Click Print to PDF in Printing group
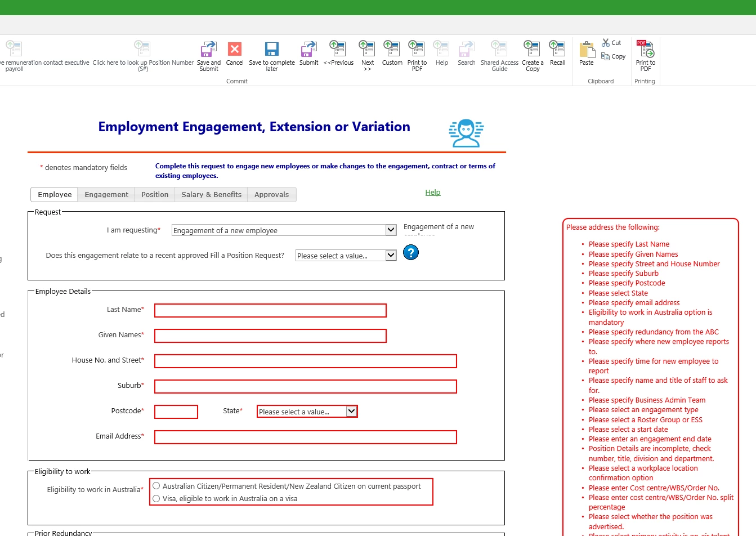Viewport: 756px width, 536px height. pyautogui.click(x=645, y=49)
